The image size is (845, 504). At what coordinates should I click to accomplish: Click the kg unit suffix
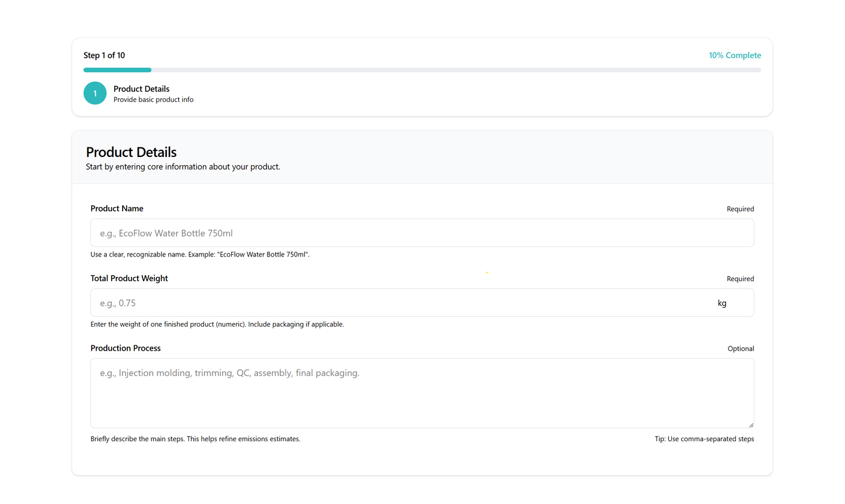[x=722, y=303]
